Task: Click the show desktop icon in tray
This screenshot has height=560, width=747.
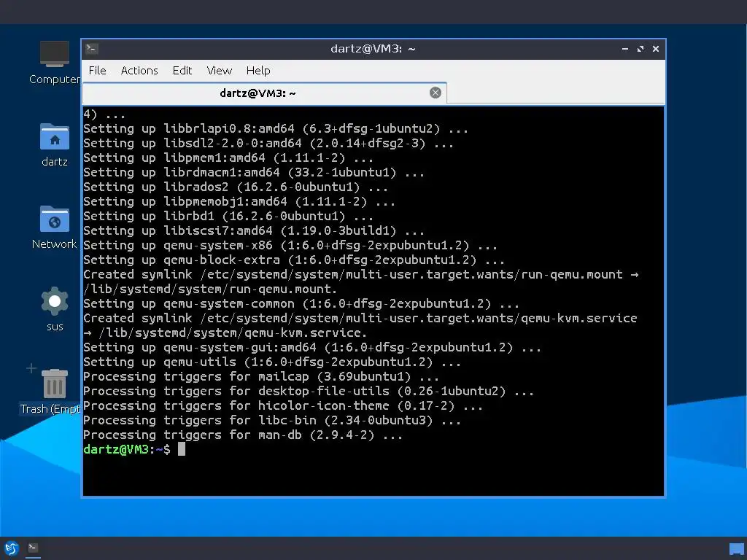Action: click(737, 549)
